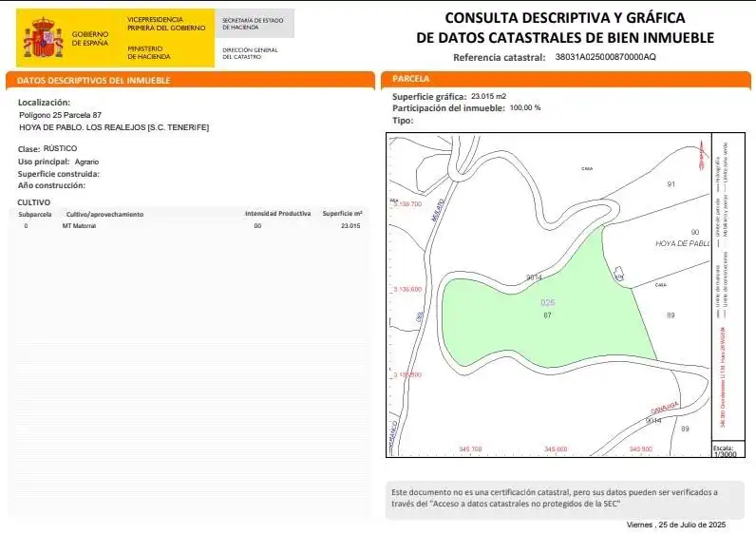The height and width of the screenshot is (535, 756).
Task: Click the 'RÚSTICO' class value
Action: coord(60,148)
